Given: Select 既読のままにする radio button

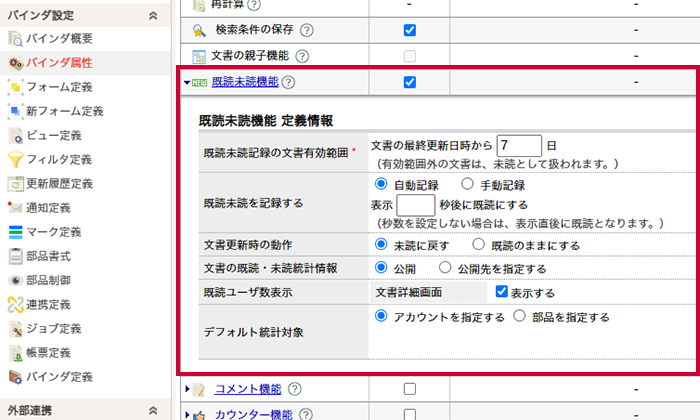Looking at the screenshot, I should tap(479, 244).
